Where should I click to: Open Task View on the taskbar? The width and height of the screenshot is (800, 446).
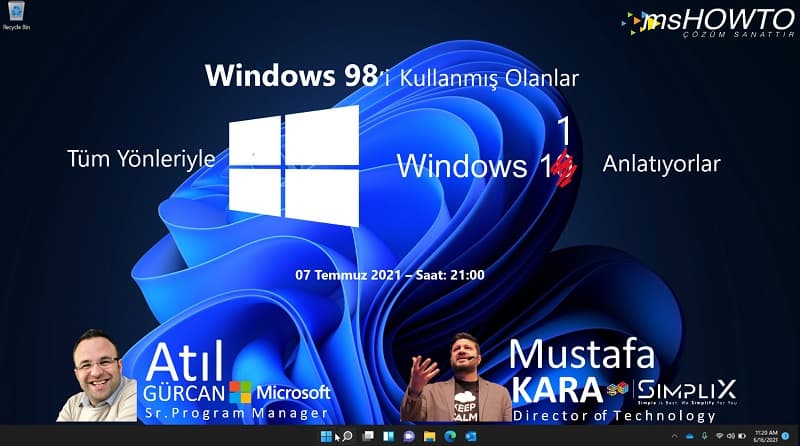tap(368, 436)
